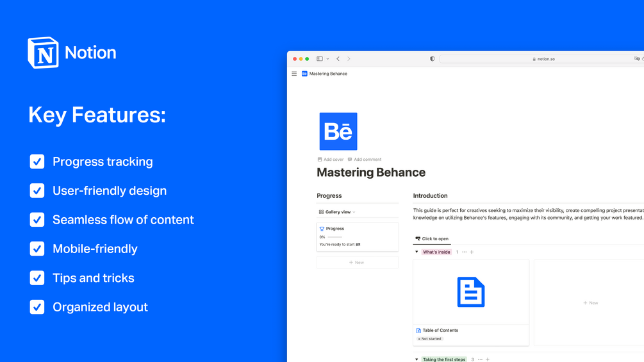The height and width of the screenshot is (362, 644).
Task: Open the sidebar dropdown chevron in browser toolbar
Action: (327, 59)
